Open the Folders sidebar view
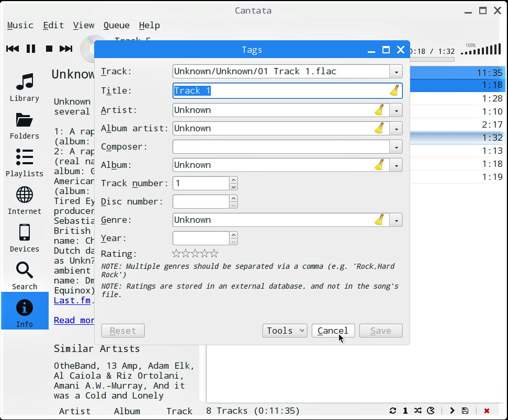This screenshot has width=508, height=420. click(x=25, y=126)
